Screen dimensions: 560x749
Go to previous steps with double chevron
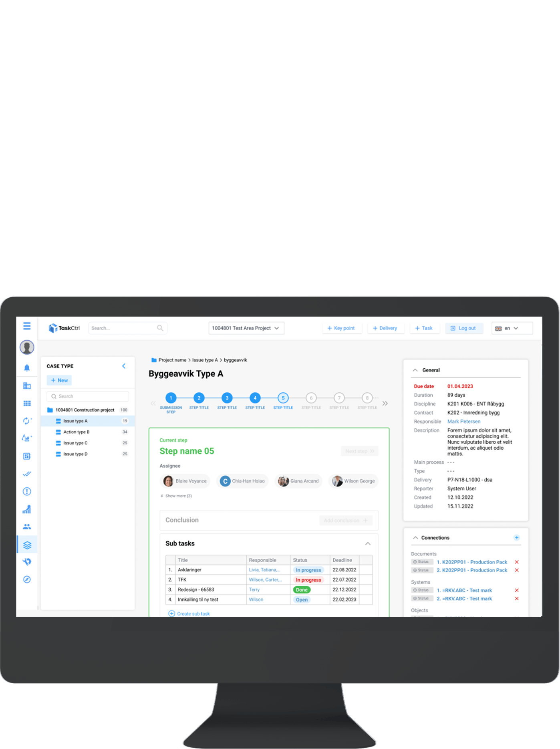(x=153, y=403)
